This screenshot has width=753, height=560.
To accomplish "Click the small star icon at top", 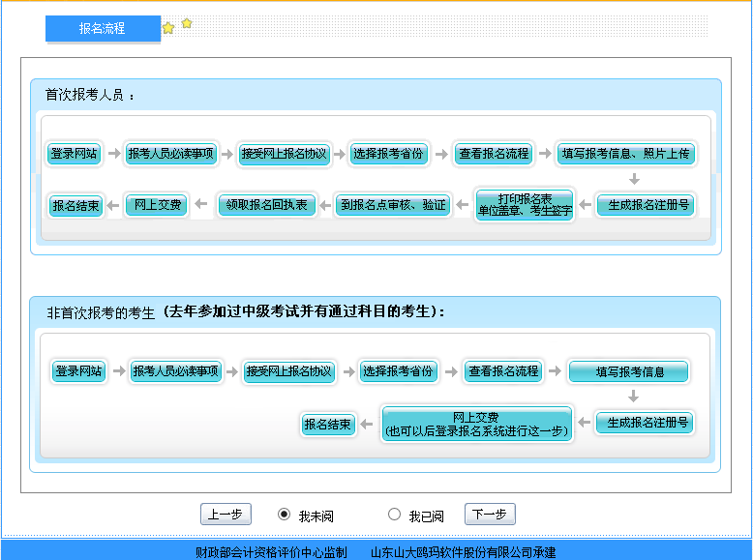I will coord(187,22).
